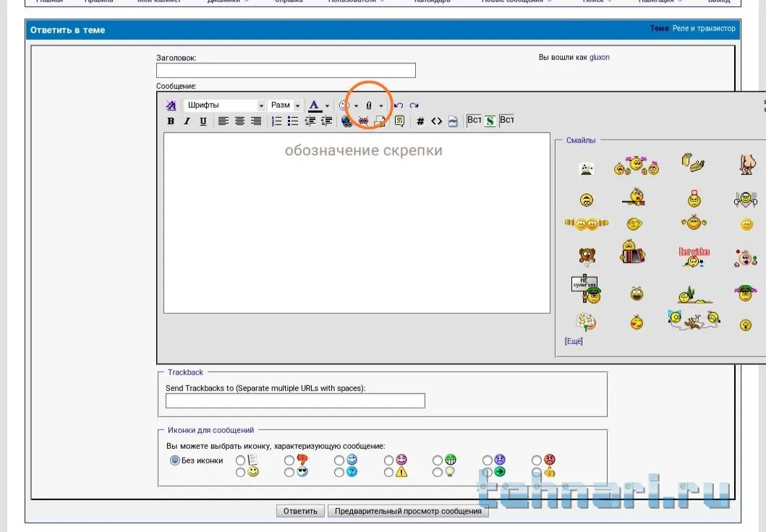This screenshot has height=532, width=766.
Task: Open the 'Реле и транзистор' topic link
Action: (704, 28)
